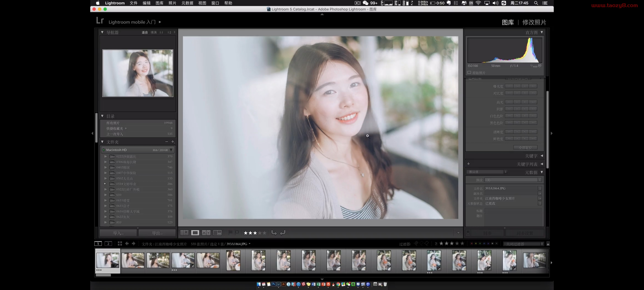The width and height of the screenshot is (644, 290).
Task: Select main window display button 1
Action: [98, 243]
